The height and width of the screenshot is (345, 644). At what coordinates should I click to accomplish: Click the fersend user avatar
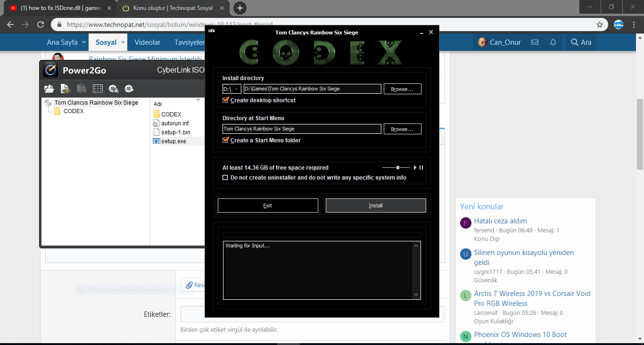[x=466, y=223]
